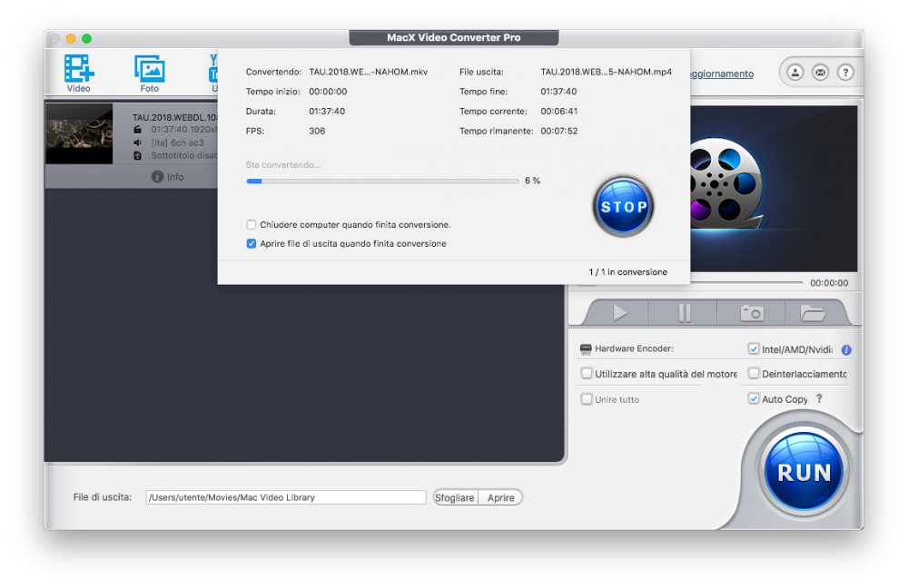Click the user account icon
This screenshot has height=588, width=908.
[795, 73]
